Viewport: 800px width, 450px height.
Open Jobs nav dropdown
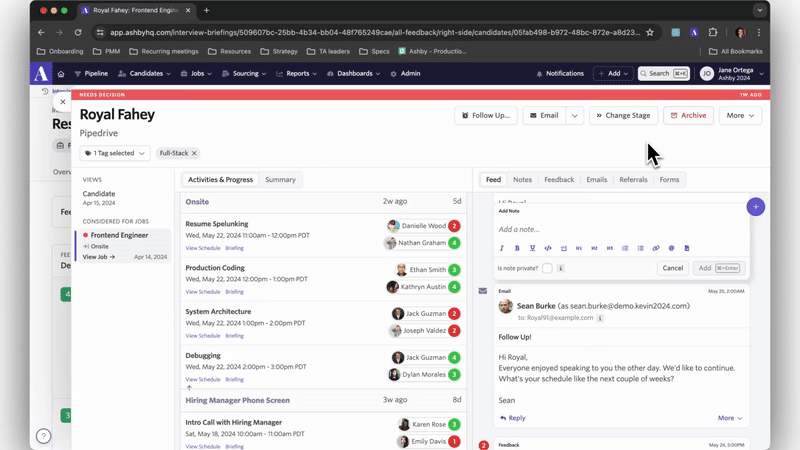pyautogui.click(x=196, y=73)
